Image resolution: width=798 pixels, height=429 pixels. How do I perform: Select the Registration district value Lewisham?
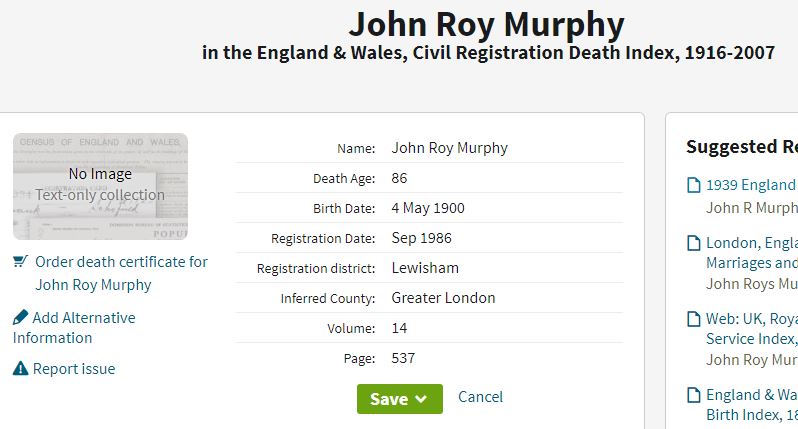click(425, 268)
